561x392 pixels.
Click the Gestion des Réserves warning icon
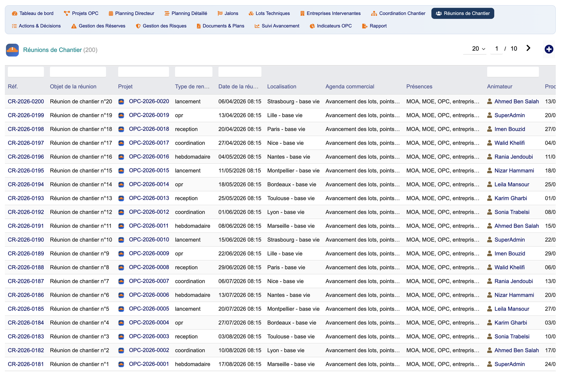point(74,26)
